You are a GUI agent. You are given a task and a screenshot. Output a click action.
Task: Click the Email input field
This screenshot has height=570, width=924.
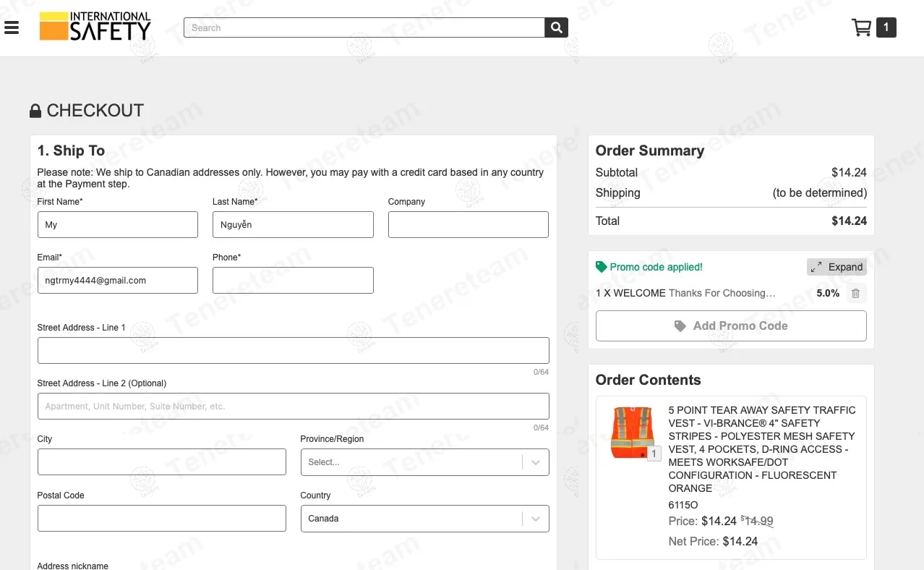point(117,281)
